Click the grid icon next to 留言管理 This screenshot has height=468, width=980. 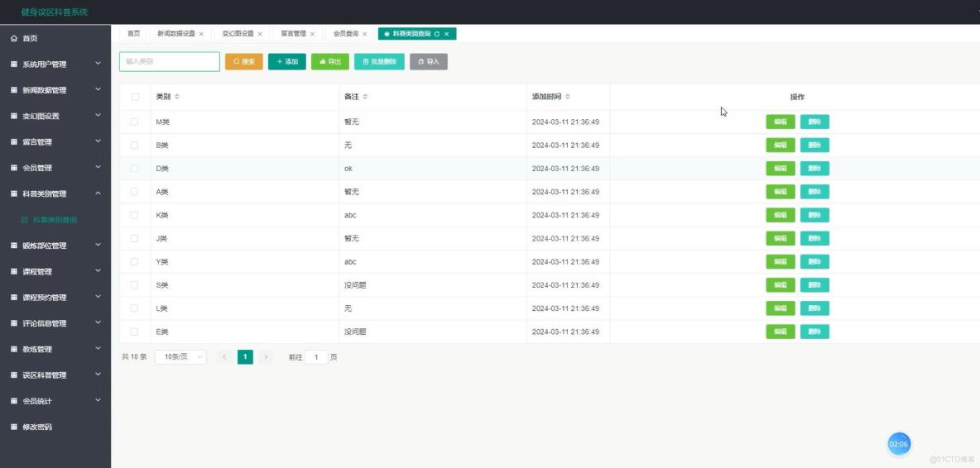(14, 142)
